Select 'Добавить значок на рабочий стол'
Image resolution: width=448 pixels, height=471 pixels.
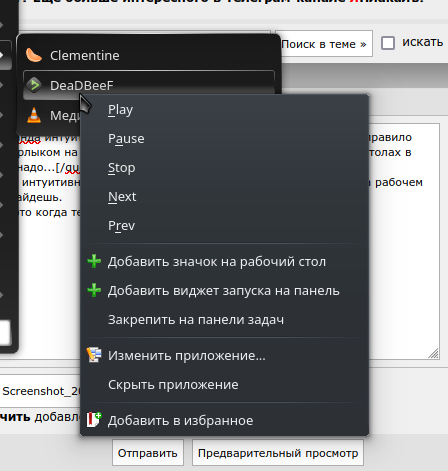click(x=224, y=262)
